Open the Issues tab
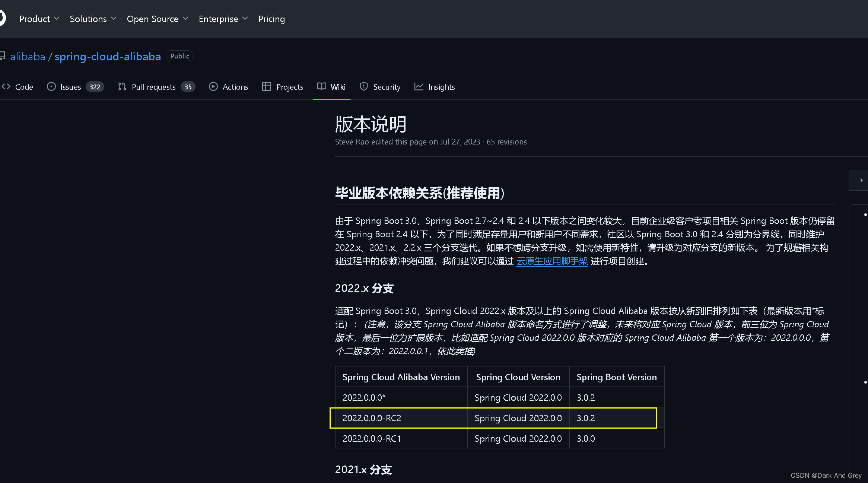 [75, 87]
